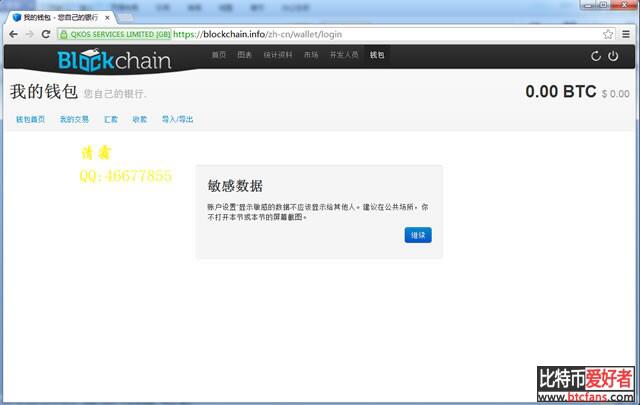
Task: Click the blue 继续 button
Action: (418, 235)
